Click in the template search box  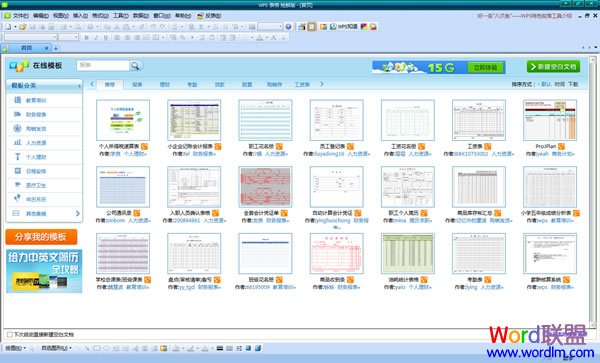pyautogui.click(x=103, y=65)
